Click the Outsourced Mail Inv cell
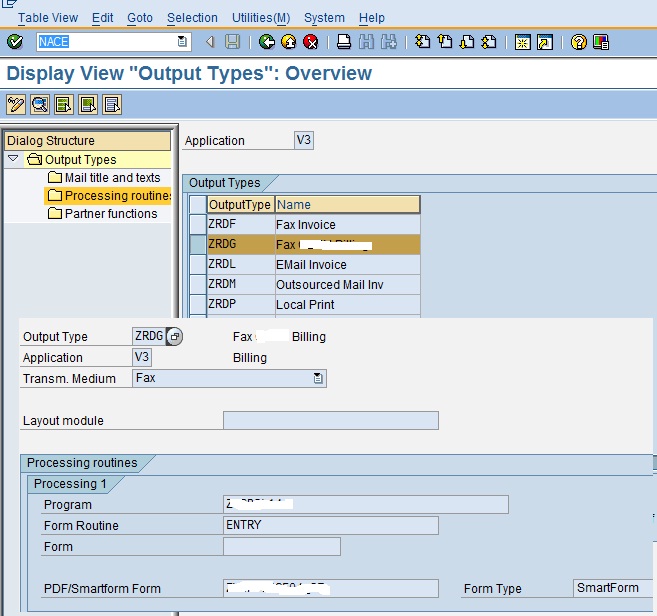Image resolution: width=657 pixels, height=616 pixels. pyautogui.click(x=347, y=285)
